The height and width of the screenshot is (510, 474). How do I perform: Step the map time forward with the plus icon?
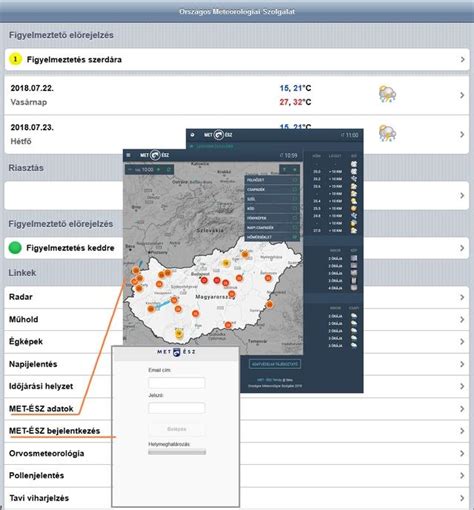[x=159, y=170]
